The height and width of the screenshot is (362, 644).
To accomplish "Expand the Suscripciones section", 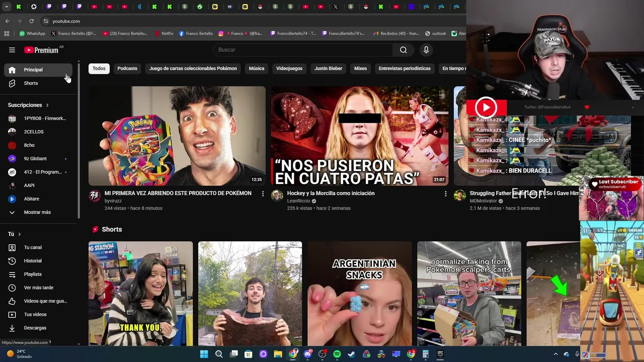I will [28, 105].
